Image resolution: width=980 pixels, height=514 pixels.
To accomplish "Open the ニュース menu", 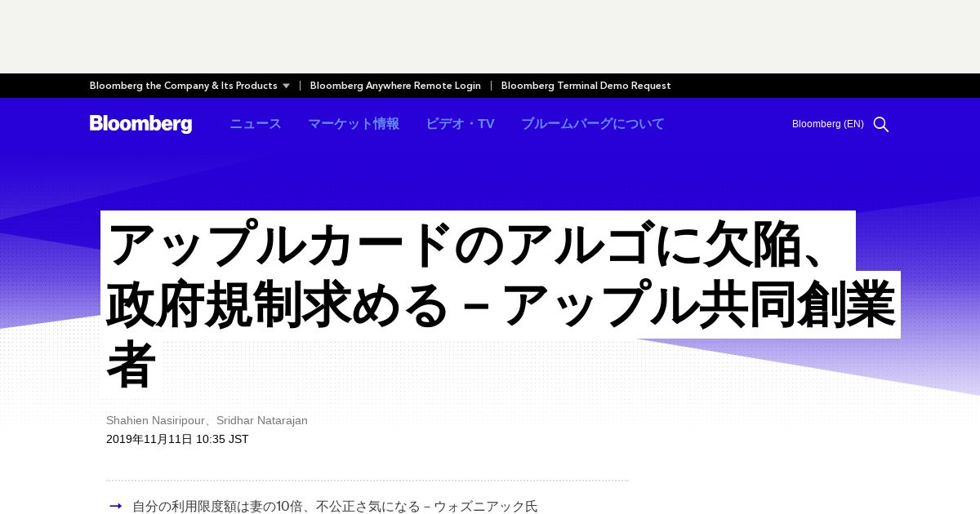I will coord(256,124).
